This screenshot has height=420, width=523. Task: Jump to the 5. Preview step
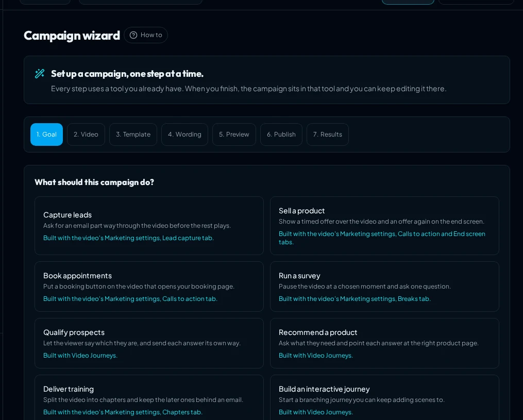[x=234, y=135]
